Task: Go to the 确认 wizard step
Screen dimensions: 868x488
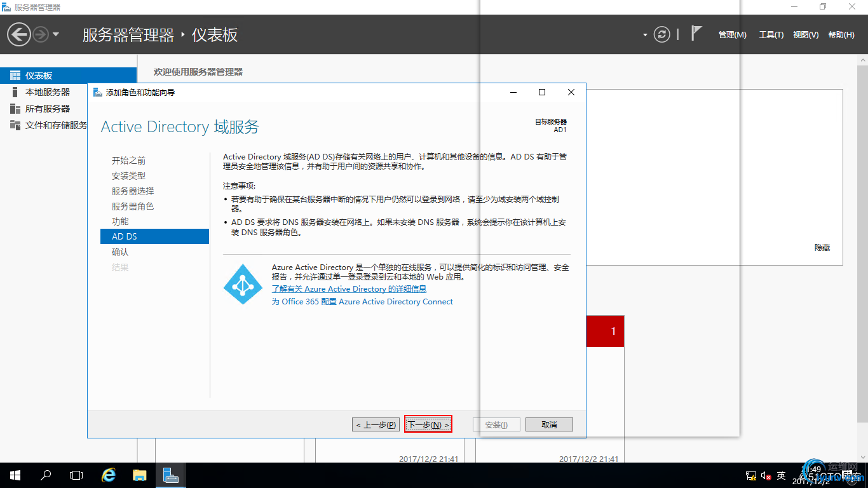Action: click(120, 252)
